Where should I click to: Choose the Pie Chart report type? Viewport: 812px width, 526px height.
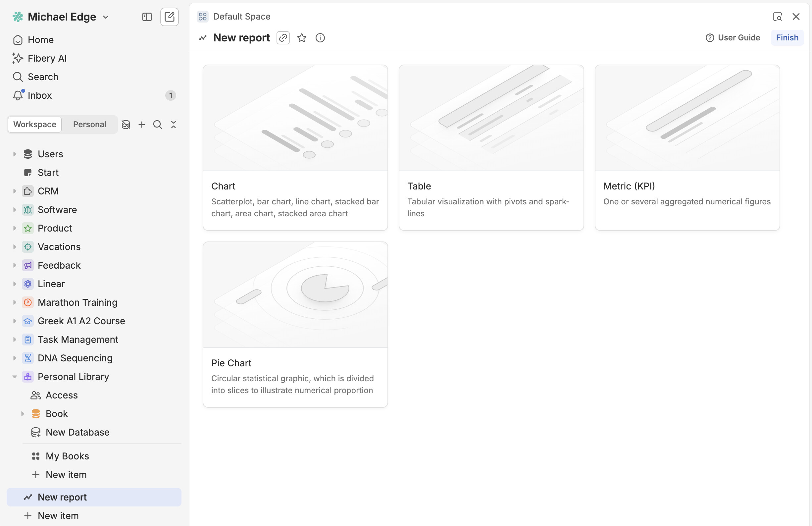pyautogui.click(x=295, y=324)
